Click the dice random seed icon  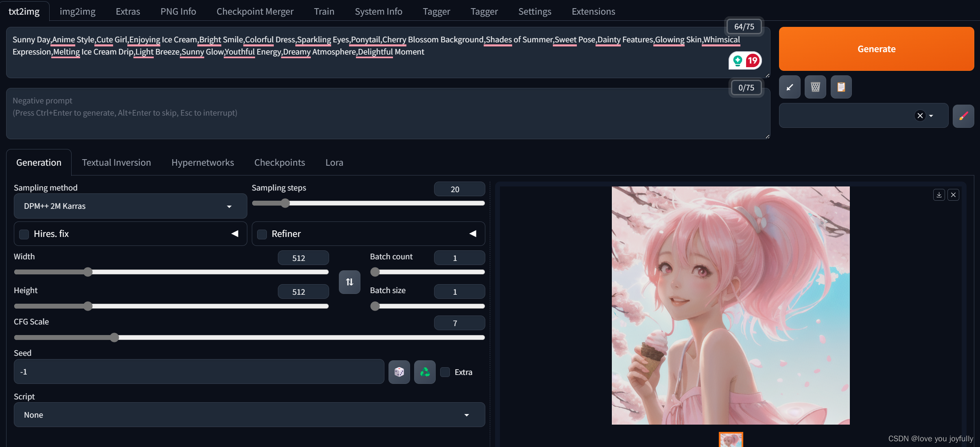pyautogui.click(x=399, y=372)
